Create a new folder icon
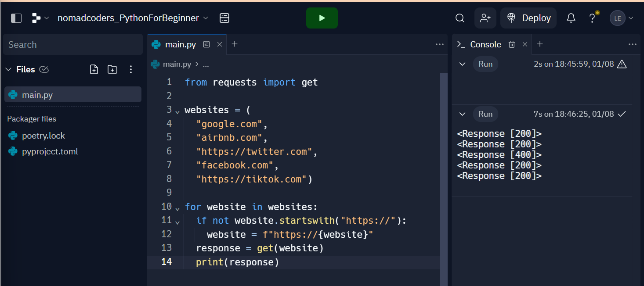 112,69
